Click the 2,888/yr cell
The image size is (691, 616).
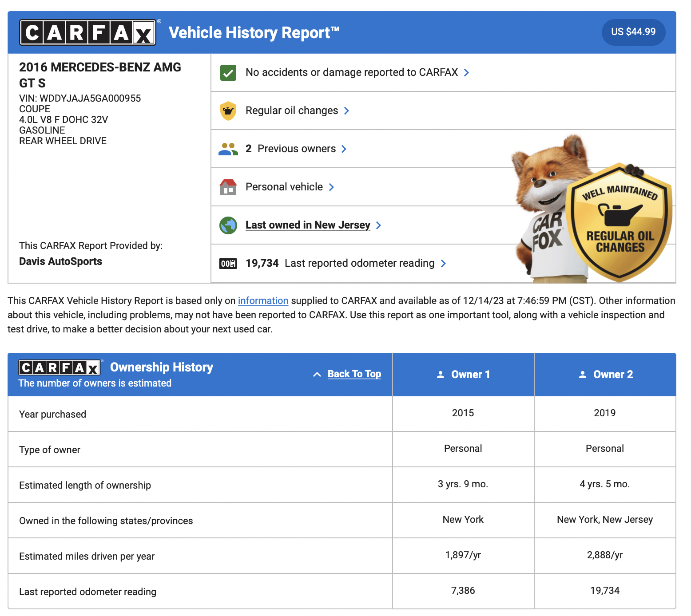click(x=605, y=555)
